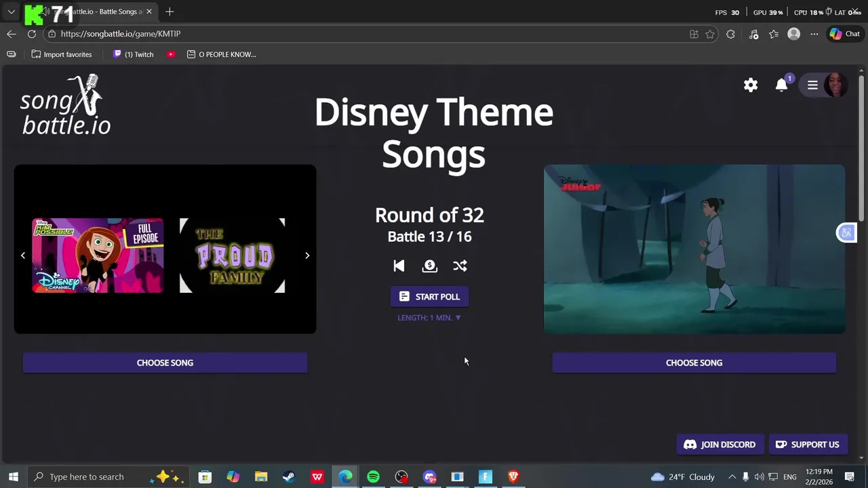This screenshot has height=488, width=868.
Task: Click the floating translate icon at right edge
Action: [846, 232]
